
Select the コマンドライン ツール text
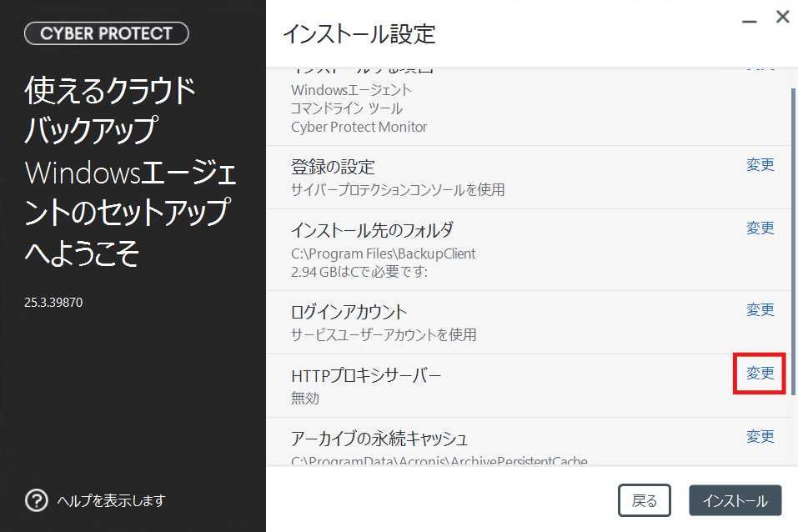[347, 108]
